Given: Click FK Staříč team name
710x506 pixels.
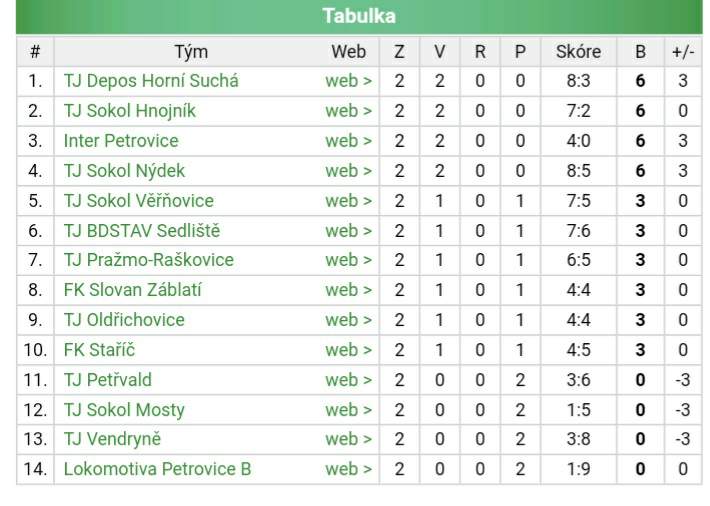Looking at the screenshot, I should (101, 350).
